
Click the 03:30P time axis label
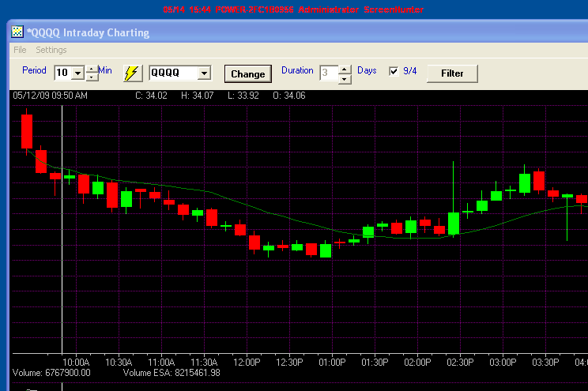[545, 362]
